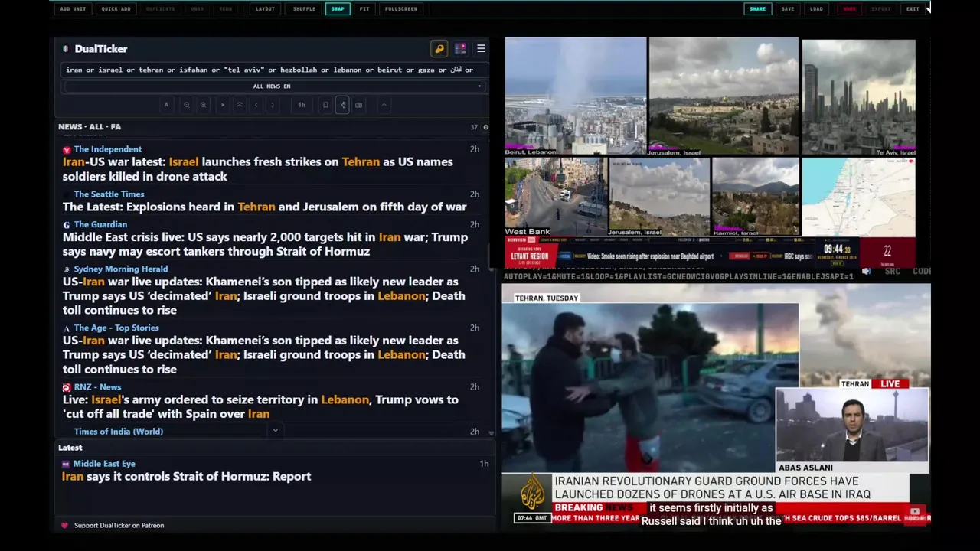Image resolution: width=980 pixels, height=551 pixels.
Task: Click the camera snapshot icon
Action: coord(359,105)
